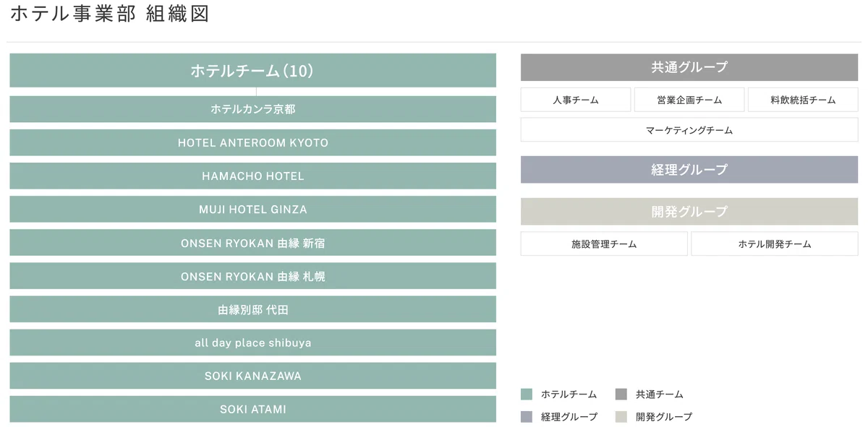Choose HAMACHO HOTEL box
This screenshot has height=427, width=868.
pos(252,176)
